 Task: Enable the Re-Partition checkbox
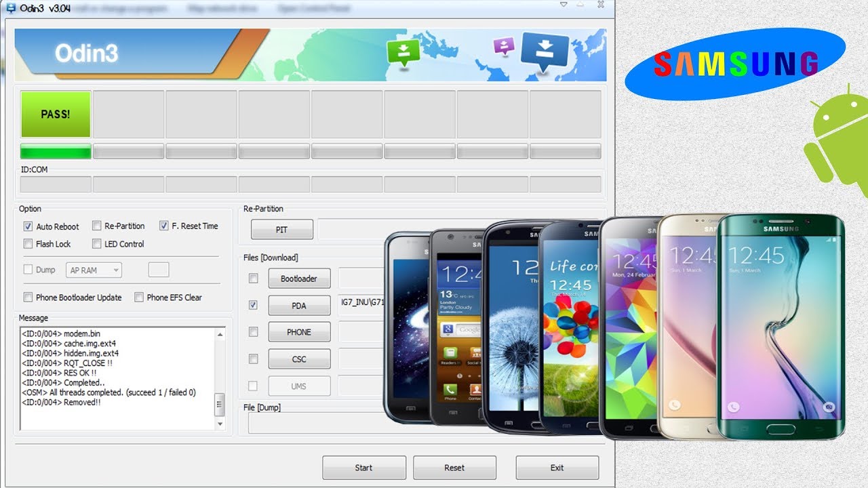(x=97, y=226)
